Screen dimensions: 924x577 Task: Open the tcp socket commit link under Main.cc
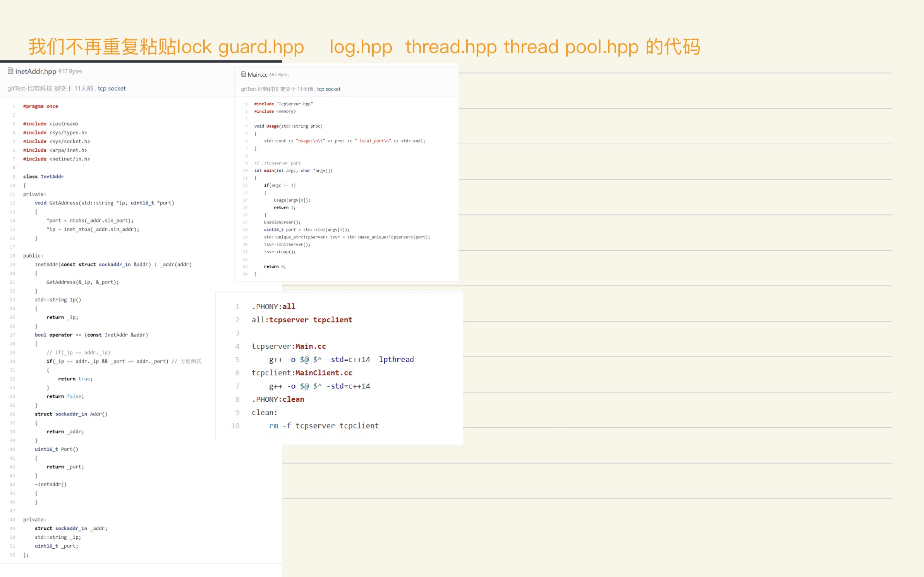(x=328, y=89)
